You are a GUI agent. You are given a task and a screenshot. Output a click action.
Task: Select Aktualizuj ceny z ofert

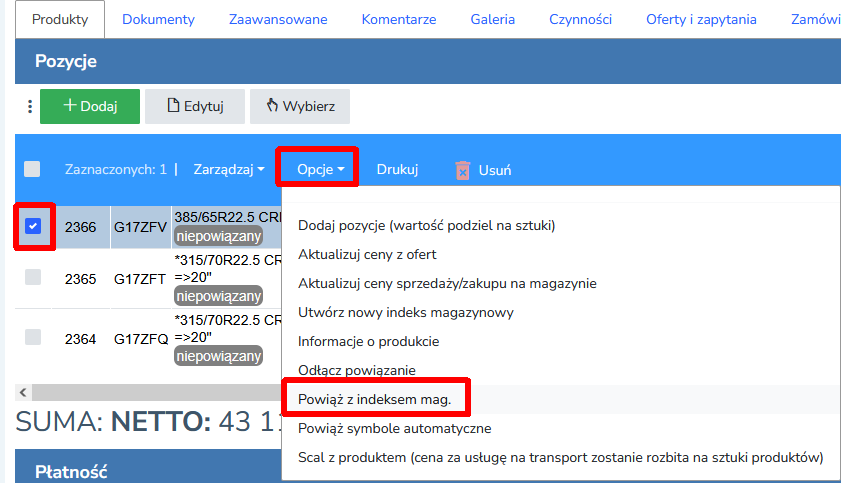[x=367, y=254]
